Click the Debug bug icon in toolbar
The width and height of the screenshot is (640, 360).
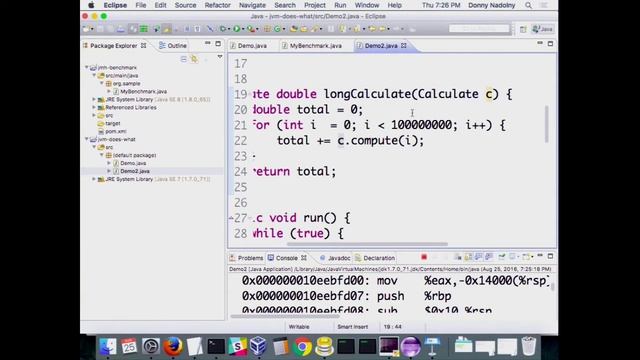pyautogui.click(x=223, y=29)
